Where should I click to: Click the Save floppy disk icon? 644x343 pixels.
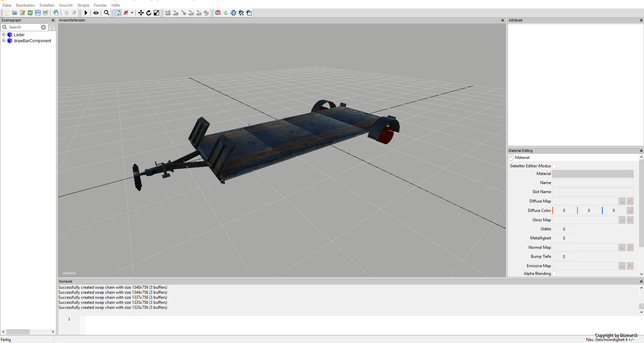tap(38, 13)
